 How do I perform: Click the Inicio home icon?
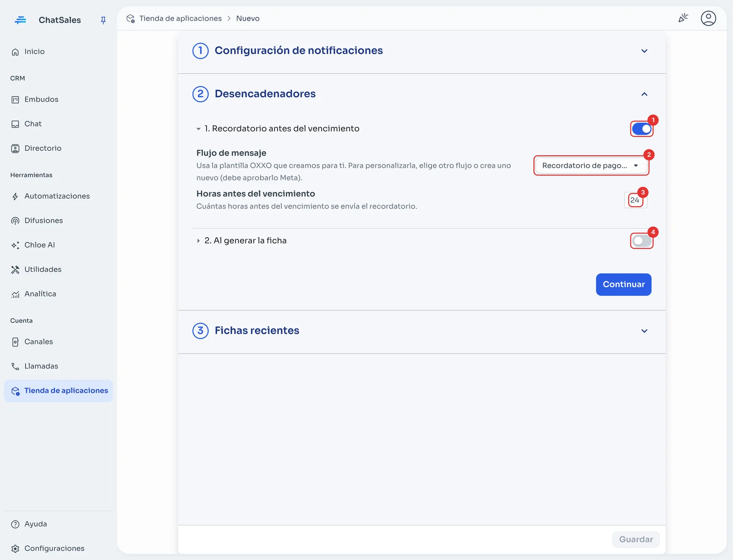(15, 52)
